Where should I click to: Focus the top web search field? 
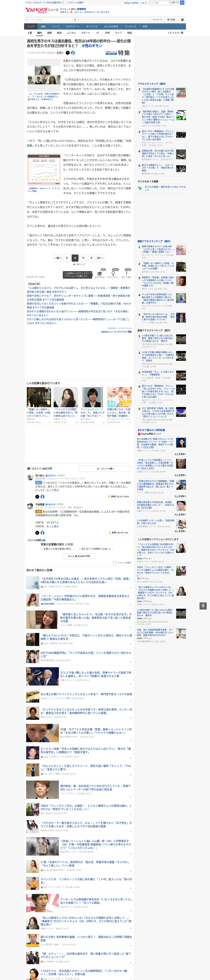(158, 3)
